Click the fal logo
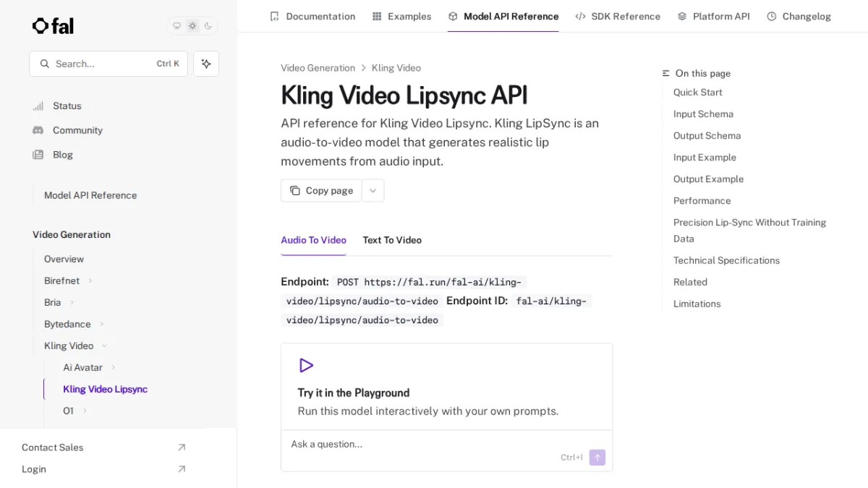868x488 pixels. coord(53,26)
